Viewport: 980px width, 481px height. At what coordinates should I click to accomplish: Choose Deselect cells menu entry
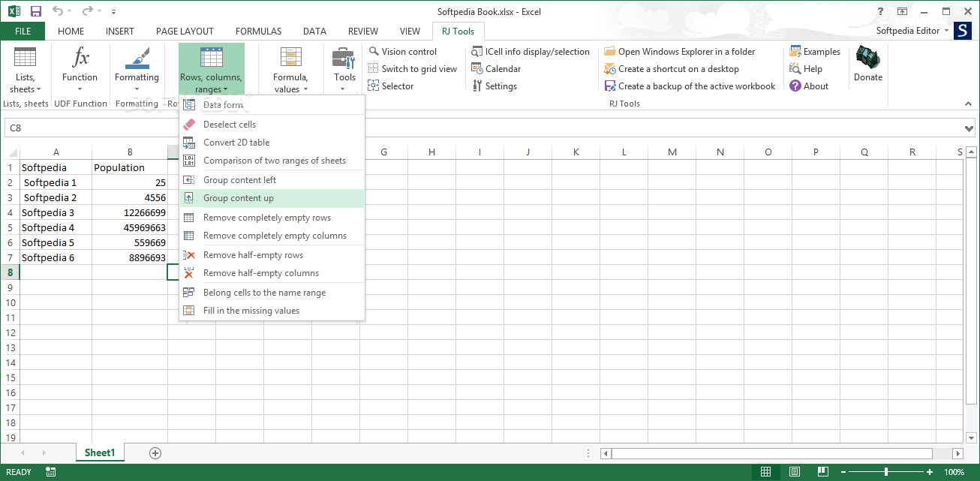(x=272, y=125)
